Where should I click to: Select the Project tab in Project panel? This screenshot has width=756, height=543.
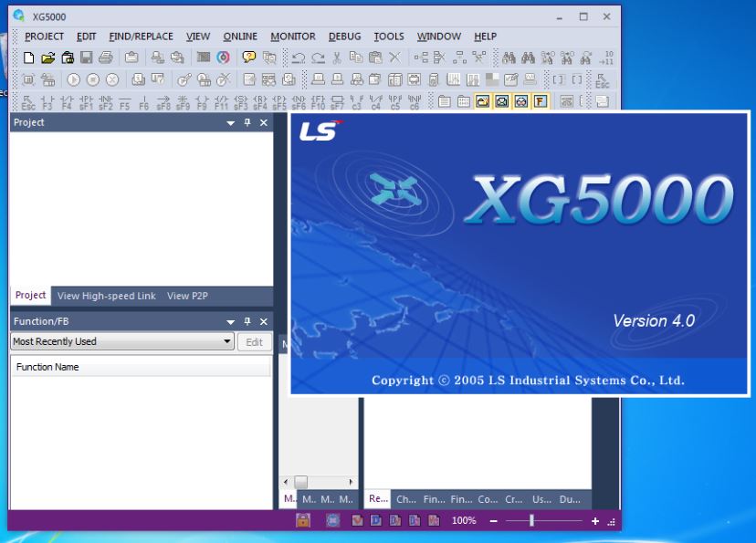point(30,295)
